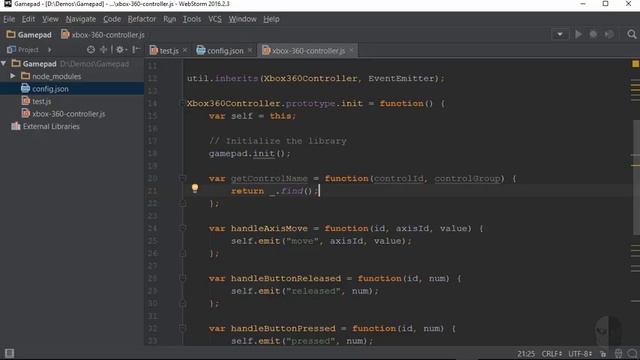
Task: Click on _.find() in line 21
Action: (291, 191)
